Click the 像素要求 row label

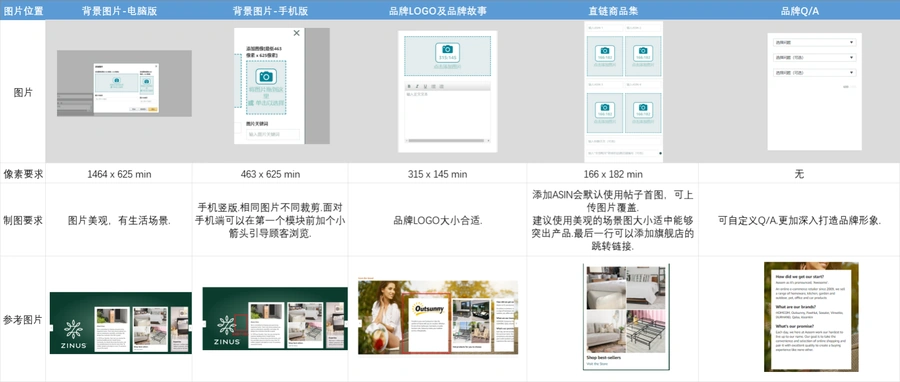point(23,174)
